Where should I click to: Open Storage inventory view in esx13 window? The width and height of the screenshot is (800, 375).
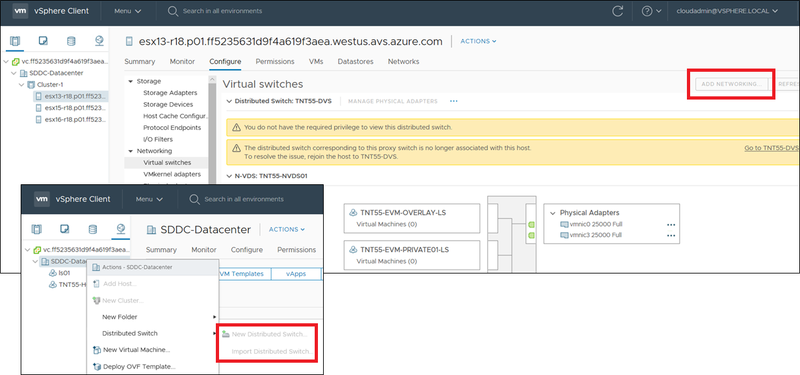tap(71, 40)
